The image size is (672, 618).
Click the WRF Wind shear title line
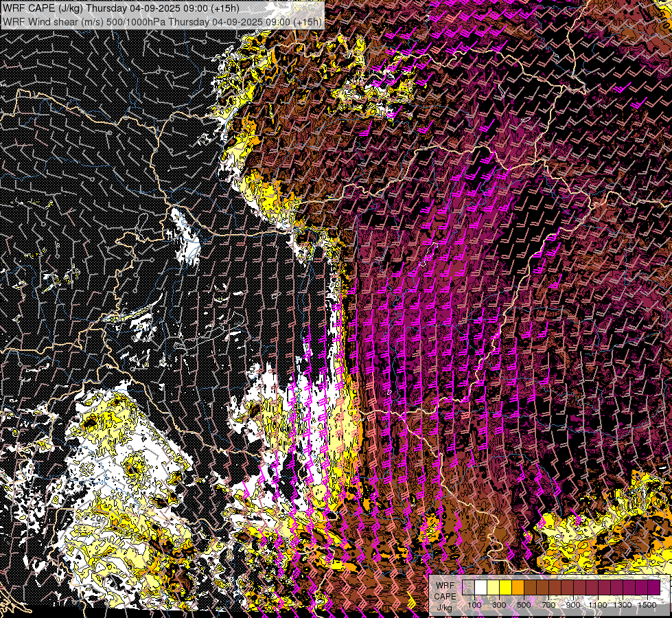(162, 22)
